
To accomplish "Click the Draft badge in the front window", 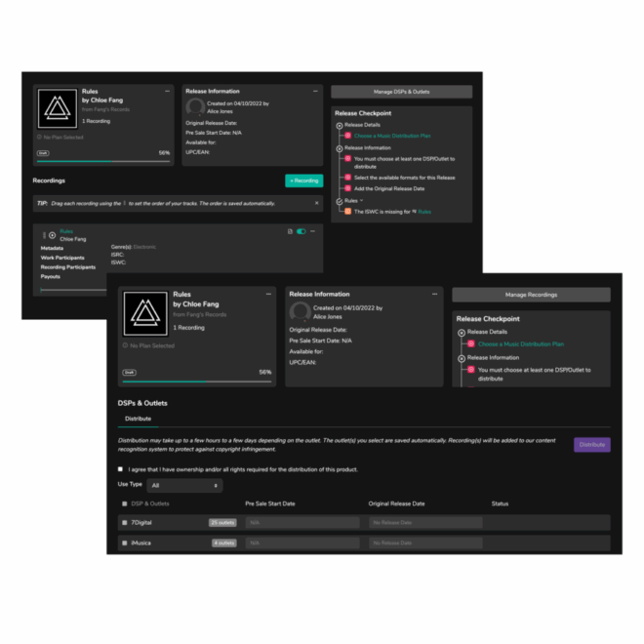I will tap(130, 373).
